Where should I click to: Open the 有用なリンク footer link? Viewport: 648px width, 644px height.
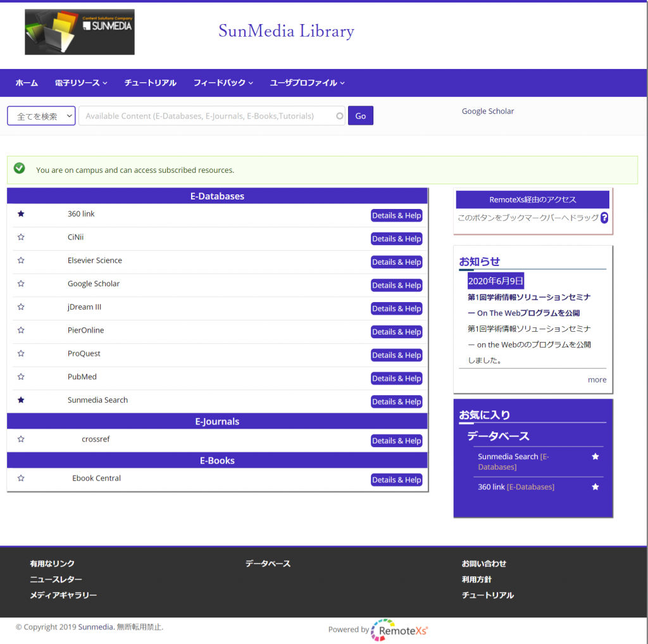52,564
